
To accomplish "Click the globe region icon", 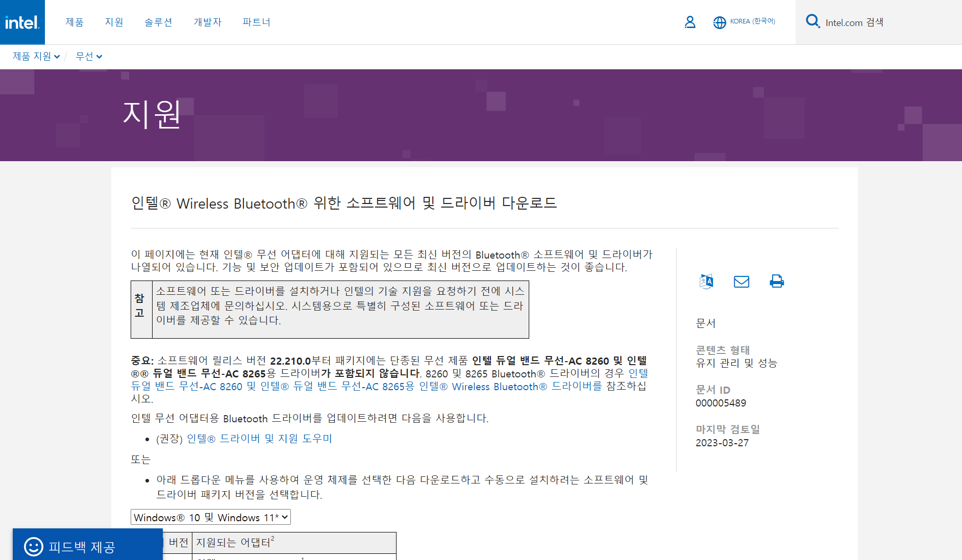I will pos(720,22).
